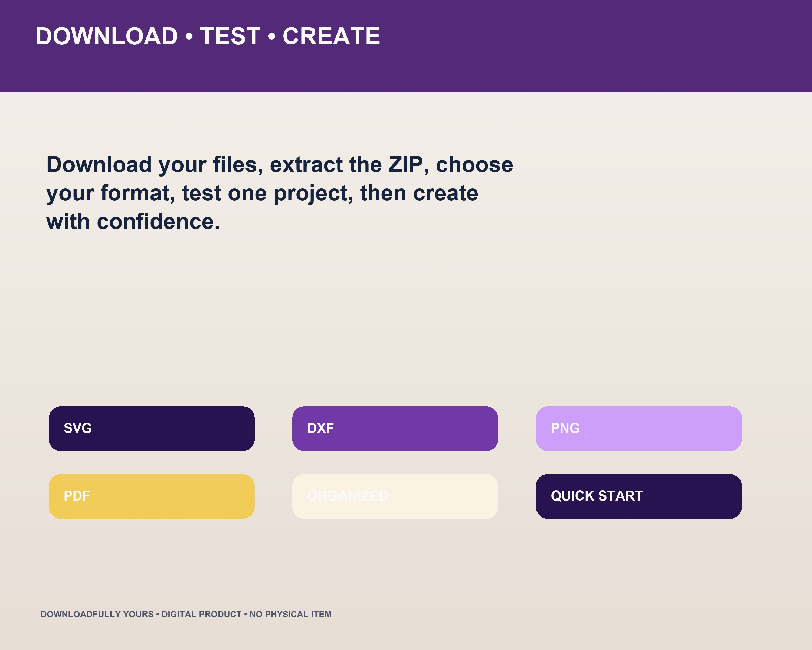
Task: Choose the lavender PNG button
Action: click(x=639, y=428)
